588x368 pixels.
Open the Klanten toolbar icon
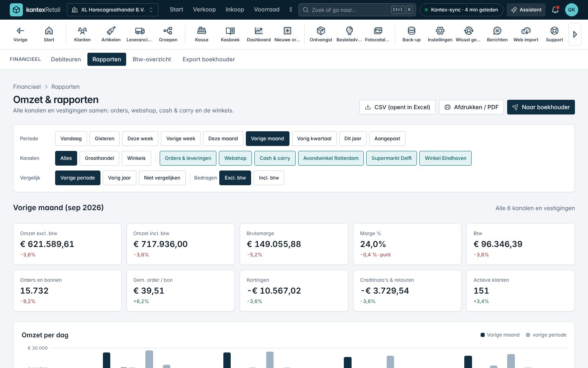point(82,34)
